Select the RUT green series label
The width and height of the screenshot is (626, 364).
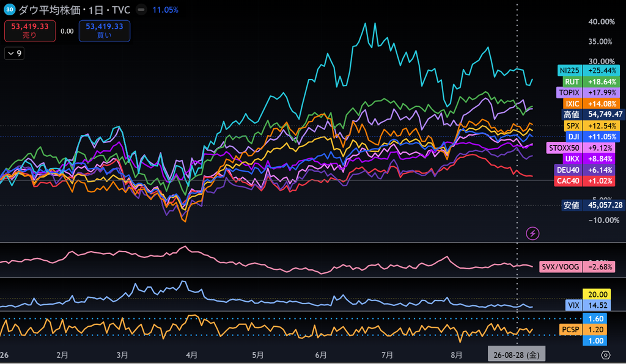click(572, 82)
